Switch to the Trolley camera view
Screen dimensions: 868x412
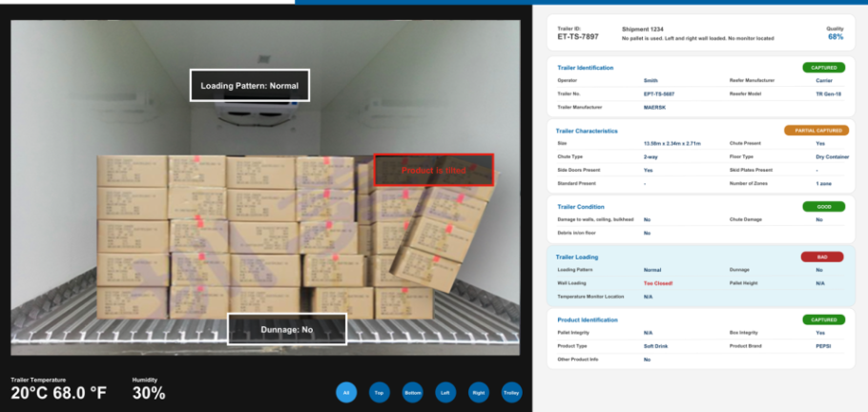pyautogui.click(x=511, y=392)
